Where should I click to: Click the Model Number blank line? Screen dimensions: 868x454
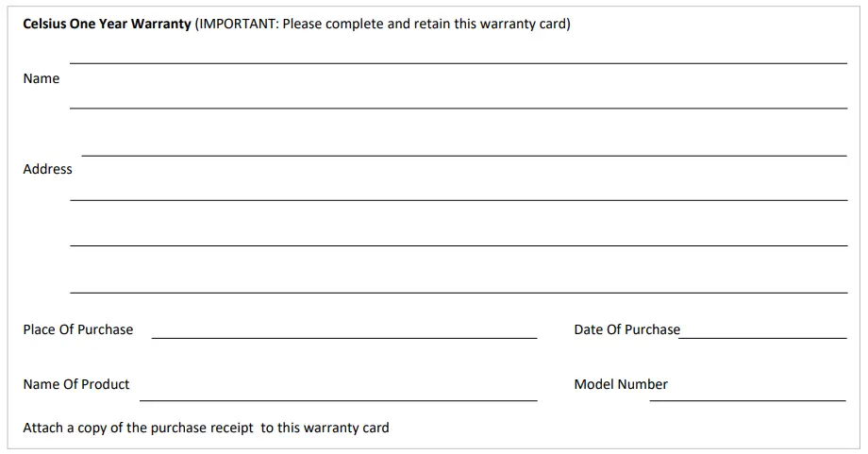pyautogui.click(x=747, y=399)
